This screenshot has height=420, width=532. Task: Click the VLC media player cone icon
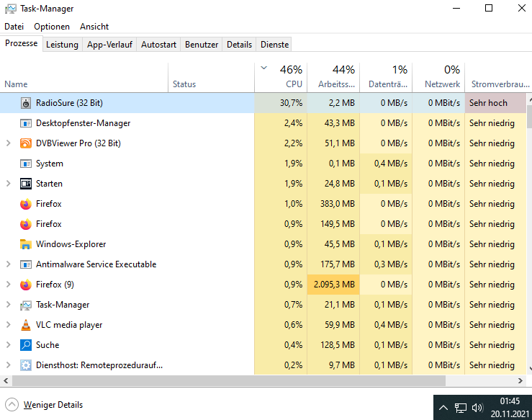tap(26, 325)
